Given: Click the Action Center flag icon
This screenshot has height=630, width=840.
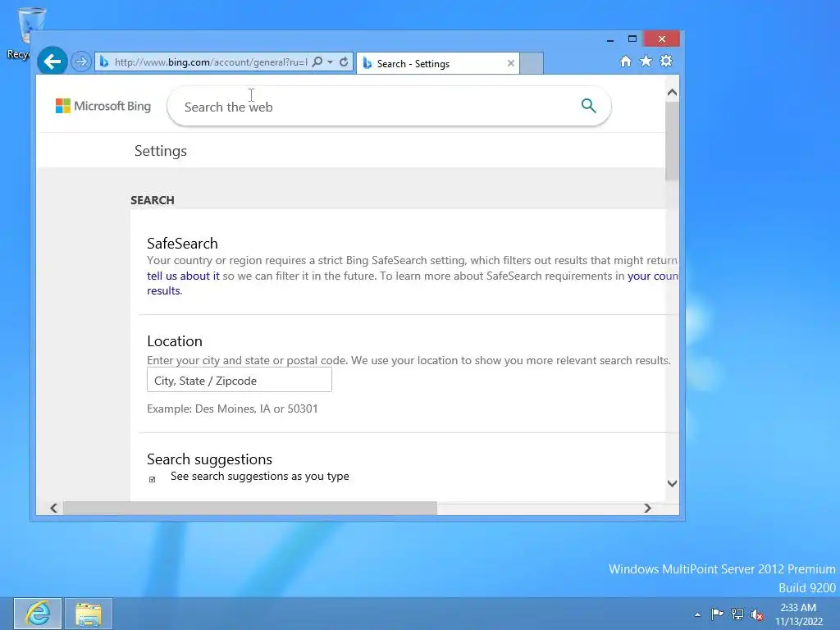Looking at the screenshot, I should (x=717, y=614).
